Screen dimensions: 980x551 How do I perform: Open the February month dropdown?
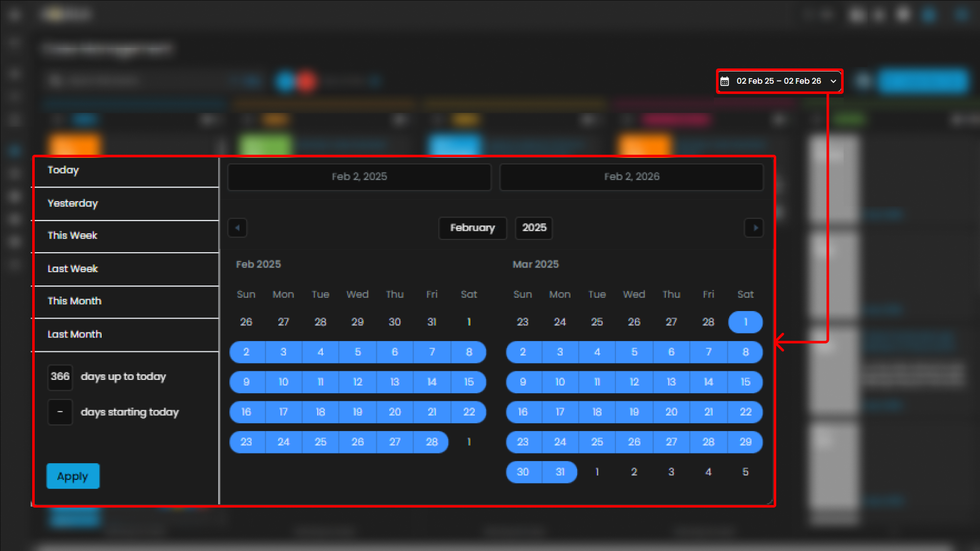pyautogui.click(x=472, y=228)
